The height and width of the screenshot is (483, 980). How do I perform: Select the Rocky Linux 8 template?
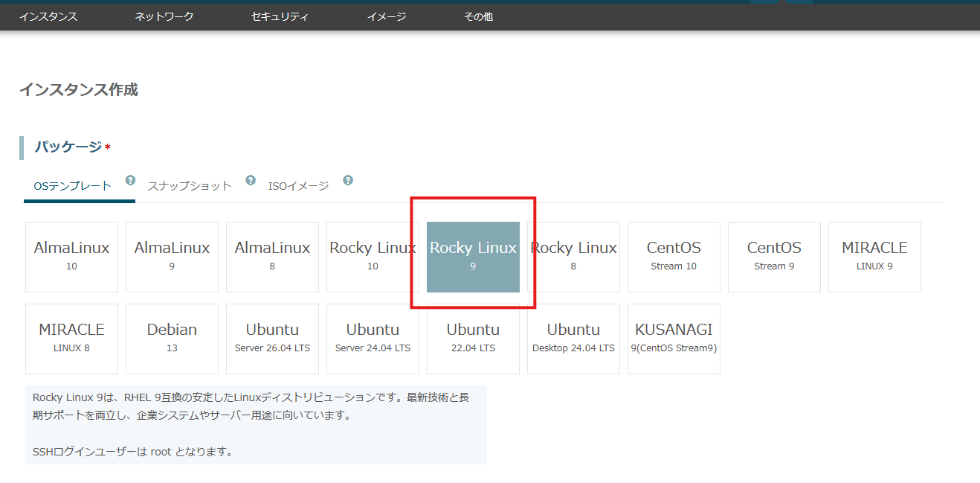[573, 257]
